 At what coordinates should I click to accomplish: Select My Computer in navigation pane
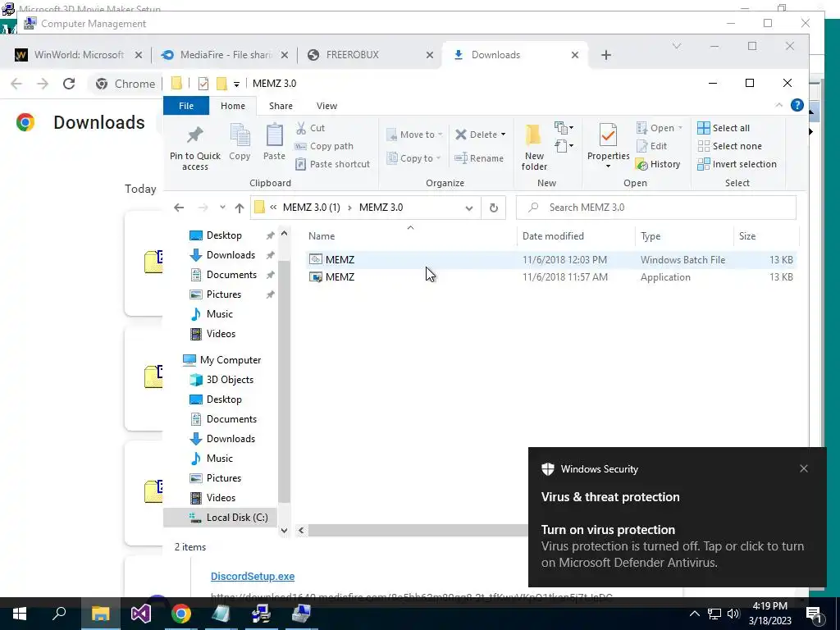pos(221,360)
